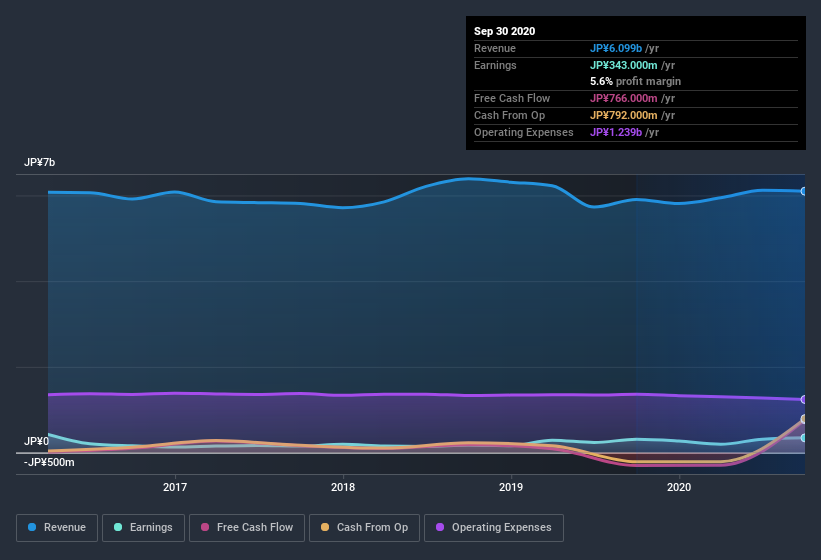The height and width of the screenshot is (560, 821).
Task: Click the Revenue row label in the tooltip
Action: 495,48
